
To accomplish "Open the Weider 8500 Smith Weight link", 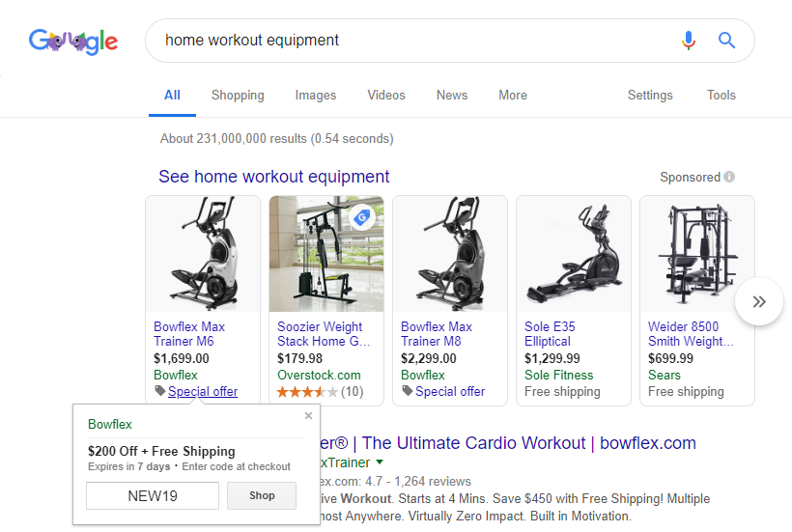I will tap(691, 334).
